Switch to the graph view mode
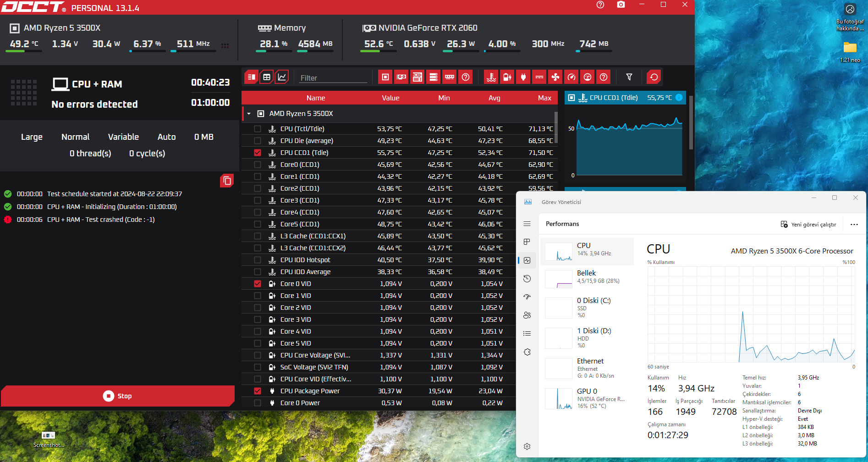 point(282,77)
